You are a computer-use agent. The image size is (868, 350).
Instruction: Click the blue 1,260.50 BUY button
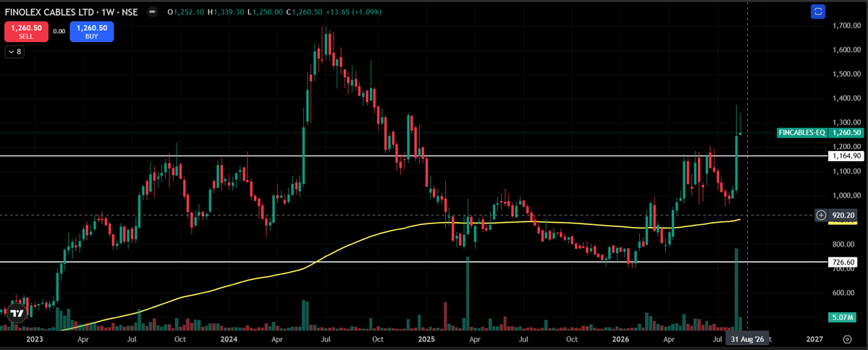(91, 32)
